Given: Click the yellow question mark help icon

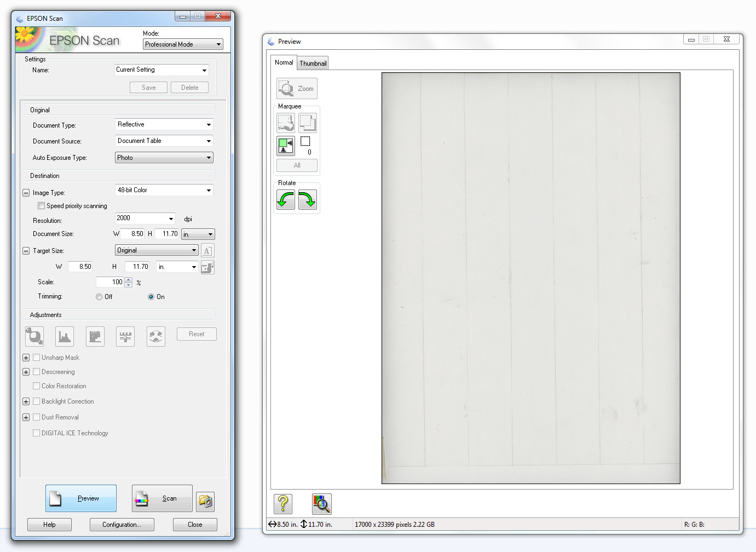Looking at the screenshot, I should coord(283,504).
